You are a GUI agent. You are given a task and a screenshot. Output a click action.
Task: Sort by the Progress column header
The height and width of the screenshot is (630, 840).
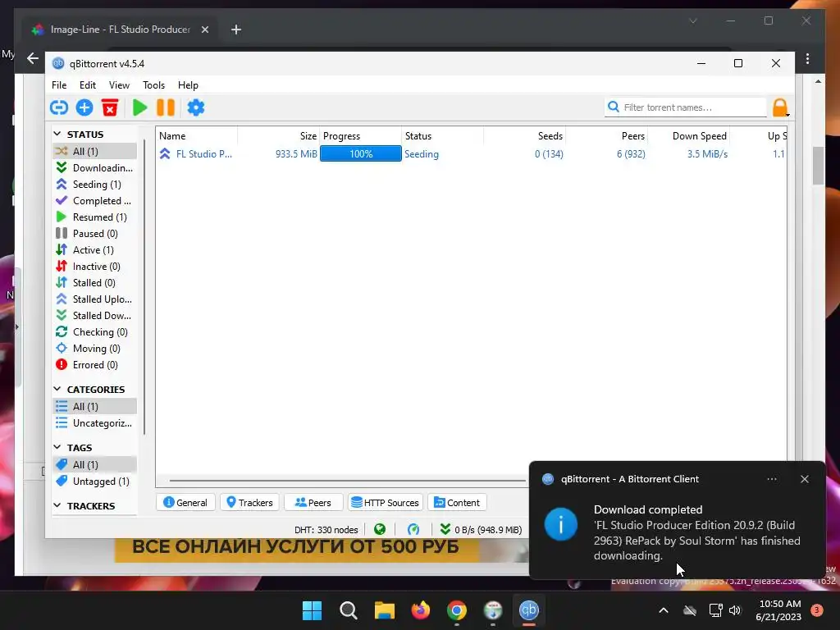coord(361,136)
